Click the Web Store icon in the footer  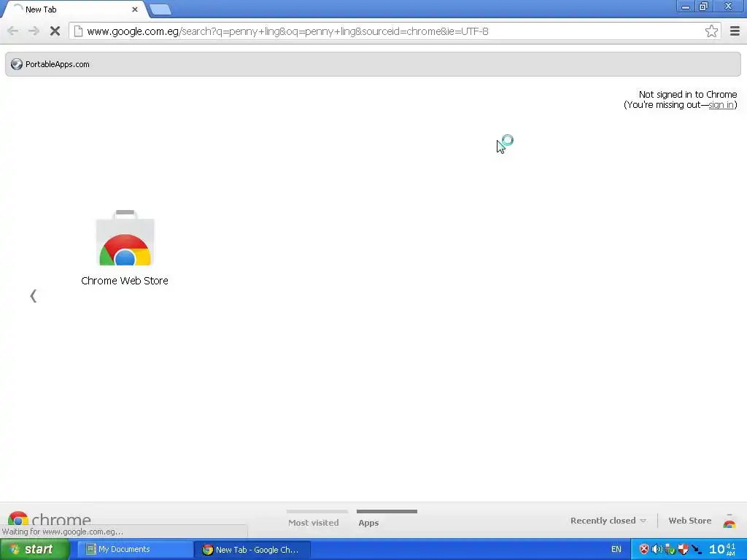(729, 521)
